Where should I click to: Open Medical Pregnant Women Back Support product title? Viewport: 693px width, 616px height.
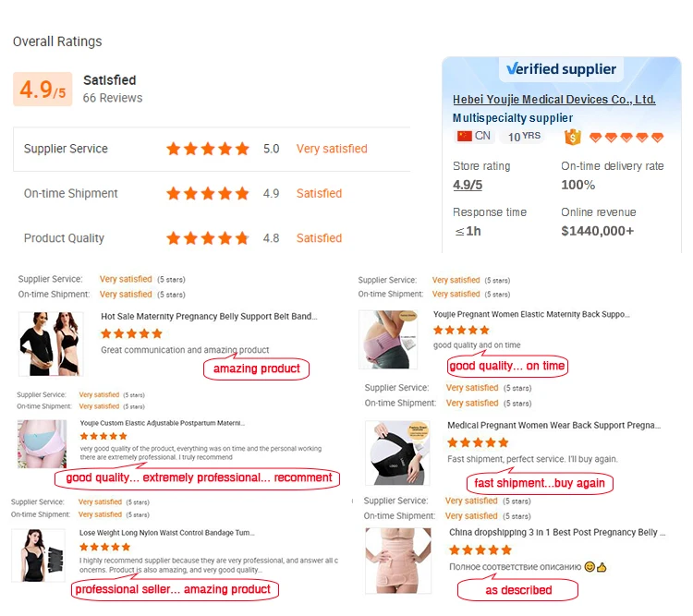(x=553, y=426)
